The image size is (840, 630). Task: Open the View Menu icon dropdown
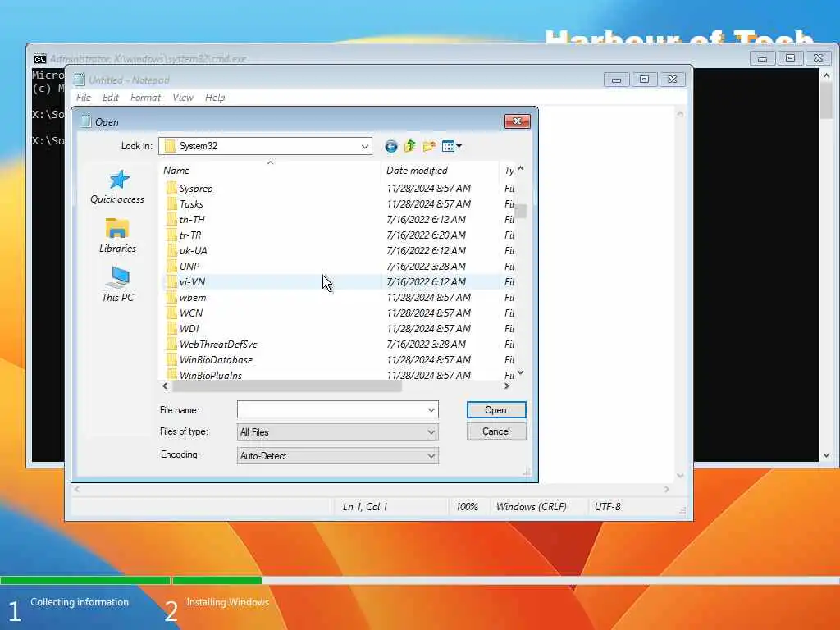click(x=452, y=146)
